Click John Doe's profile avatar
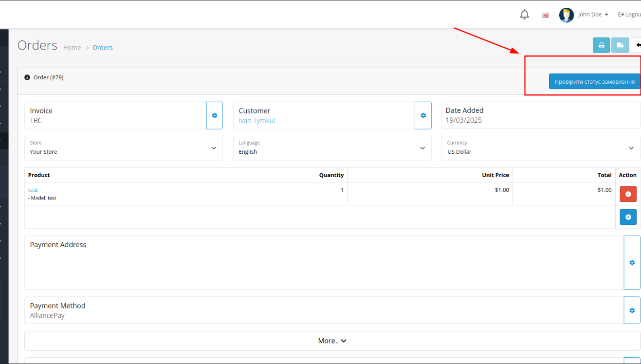The width and height of the screenshot is (641, 364). [x=566, y=15]
